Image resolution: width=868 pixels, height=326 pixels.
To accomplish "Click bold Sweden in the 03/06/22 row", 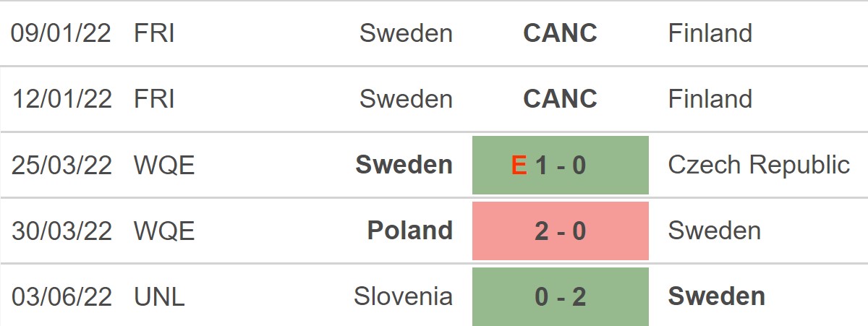I will 717,297.
